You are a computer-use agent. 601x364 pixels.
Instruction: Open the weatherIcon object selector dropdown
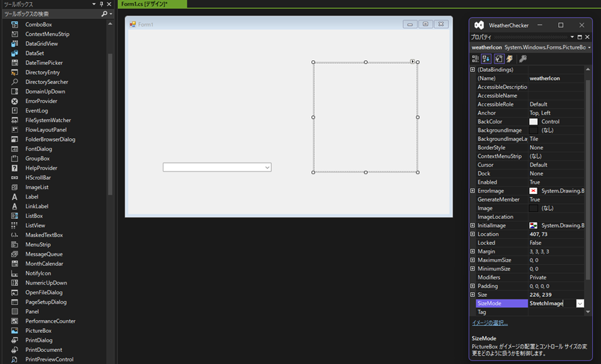pyautogui.click(x=589, y=47)
